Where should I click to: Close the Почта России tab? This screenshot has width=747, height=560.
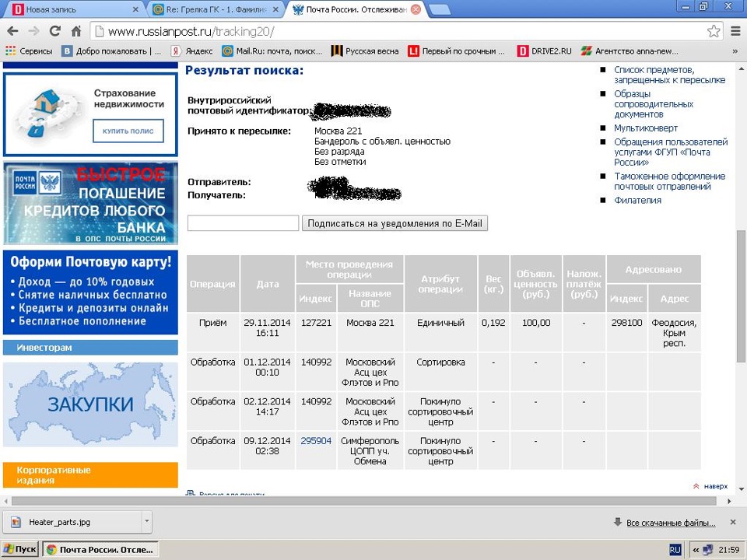(416, 9)
